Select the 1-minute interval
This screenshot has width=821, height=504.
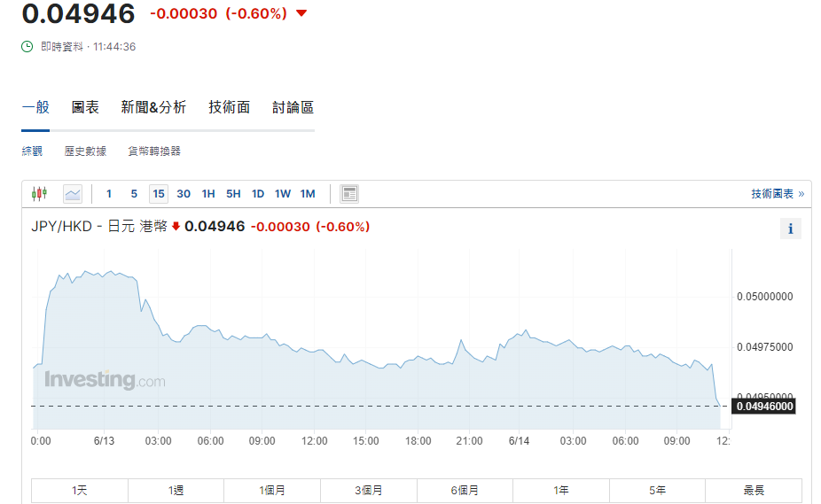109,194
